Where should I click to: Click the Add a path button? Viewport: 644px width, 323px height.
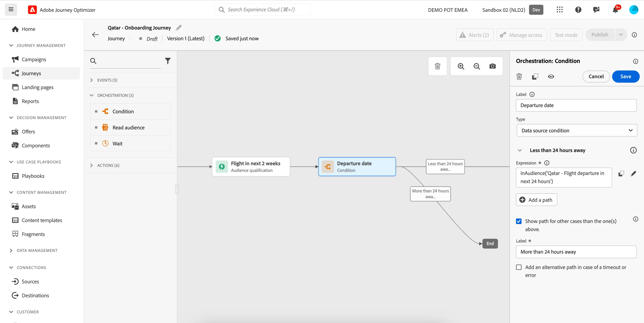537,200
